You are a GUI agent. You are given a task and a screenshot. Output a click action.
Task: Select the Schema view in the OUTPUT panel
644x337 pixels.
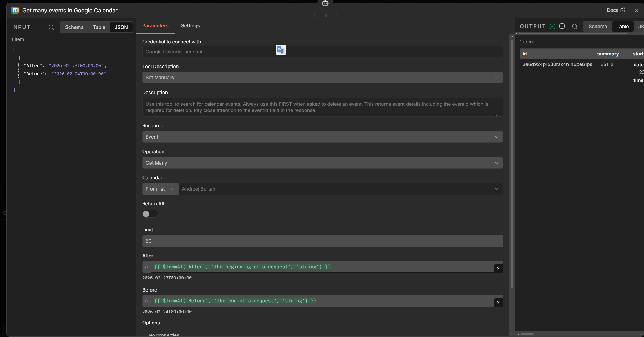point(597,27)
